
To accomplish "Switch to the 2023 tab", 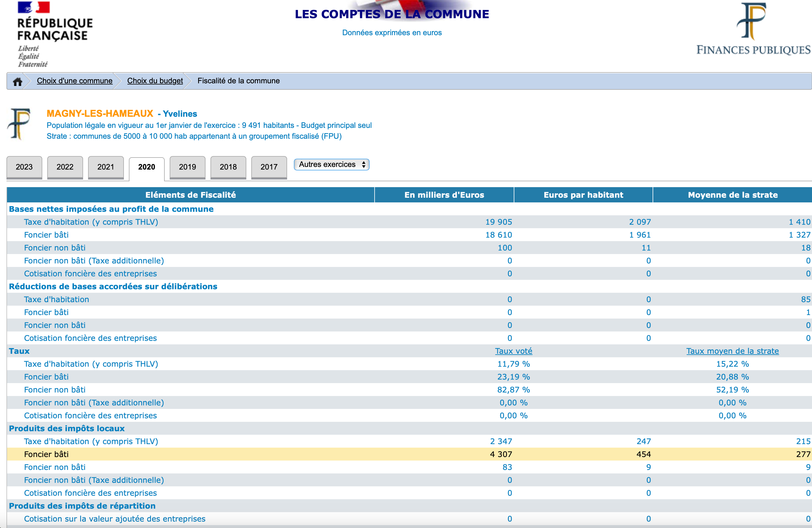I will pyautogui.click(x=24, y=167).
